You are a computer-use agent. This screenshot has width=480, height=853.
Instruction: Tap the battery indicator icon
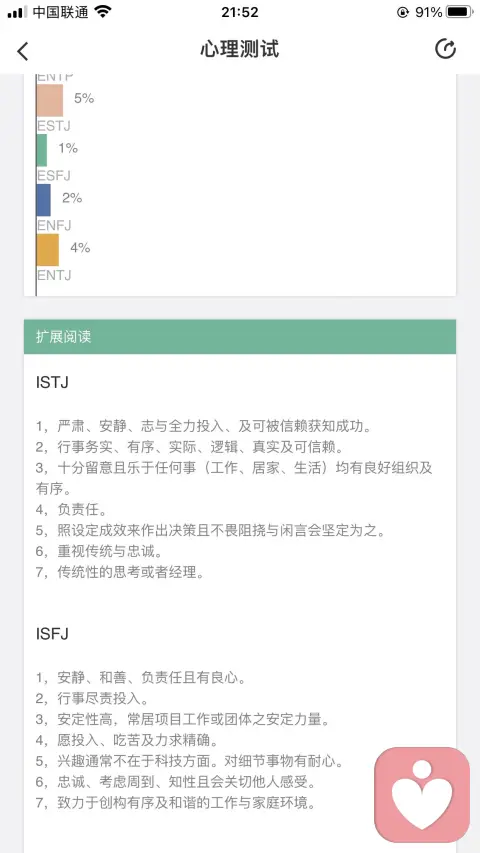point(460,12)
